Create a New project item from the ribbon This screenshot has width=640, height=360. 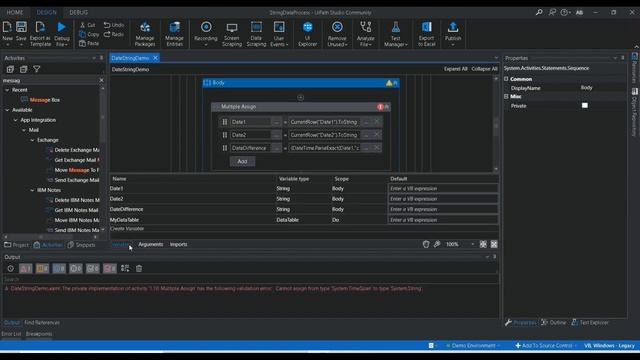(7, 33)
